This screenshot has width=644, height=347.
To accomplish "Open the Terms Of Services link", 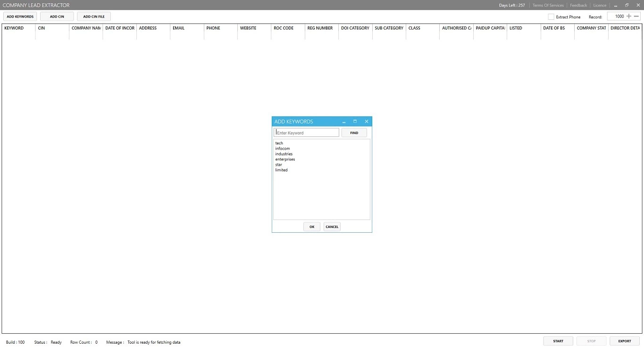I will pos(548,5).
